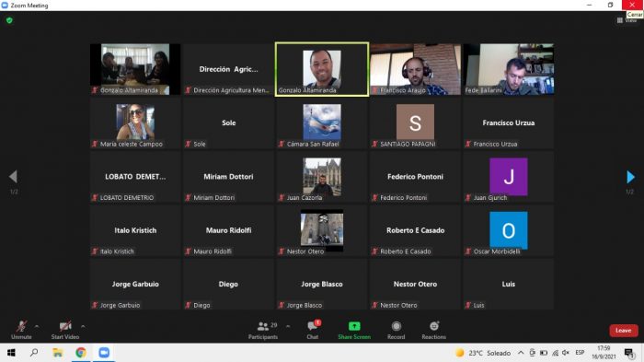Click the purple J avatar of Juan Gjurich
The image size is (644, 362).
point(509,177)
